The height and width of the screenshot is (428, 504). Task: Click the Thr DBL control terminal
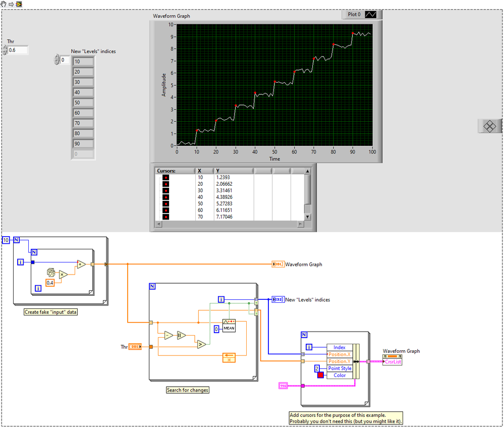(x=135, y=347)
